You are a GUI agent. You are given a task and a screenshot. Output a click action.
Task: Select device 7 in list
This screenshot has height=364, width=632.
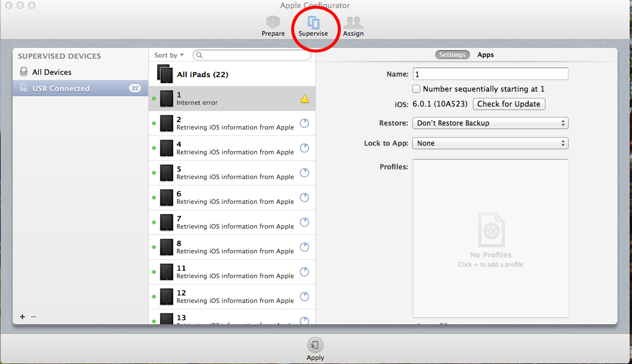[x=232, y=222]
